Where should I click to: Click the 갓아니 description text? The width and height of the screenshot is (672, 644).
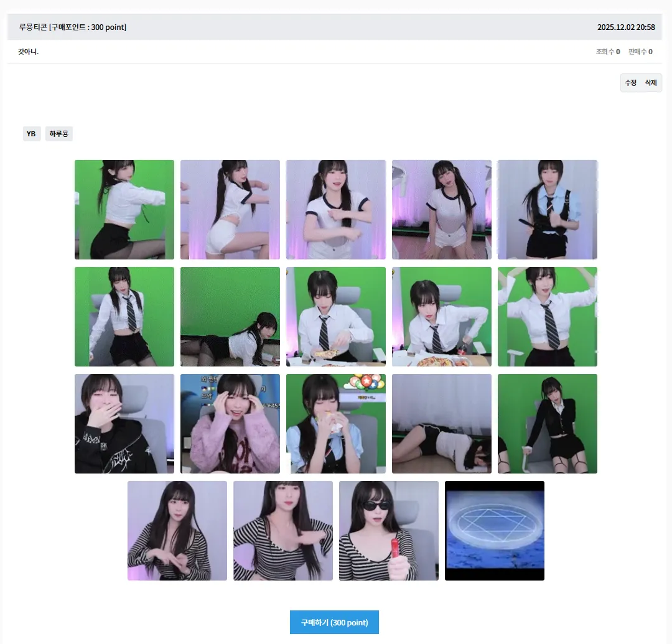click(x=27, y=51)
